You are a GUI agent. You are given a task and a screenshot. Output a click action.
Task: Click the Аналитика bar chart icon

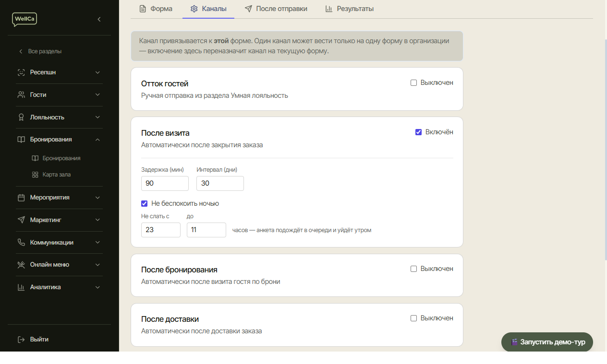(21, 287)
